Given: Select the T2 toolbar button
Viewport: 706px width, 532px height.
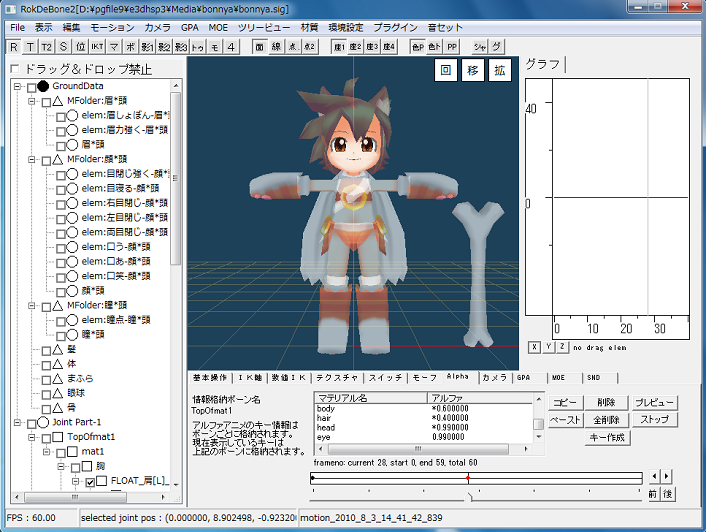Looking at the screenshot, I should pyautogui.click(x=47, y=47).
